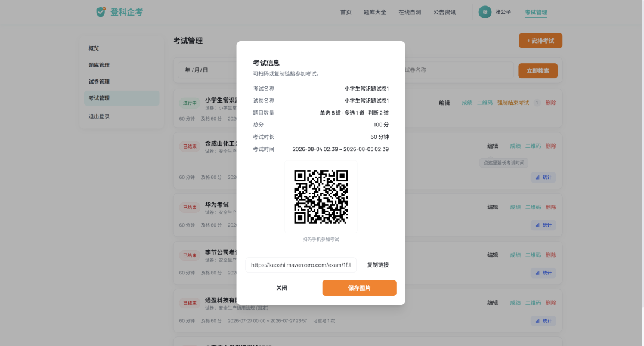Click 删除 for the 通盈科技 exam row

point(551,303)
